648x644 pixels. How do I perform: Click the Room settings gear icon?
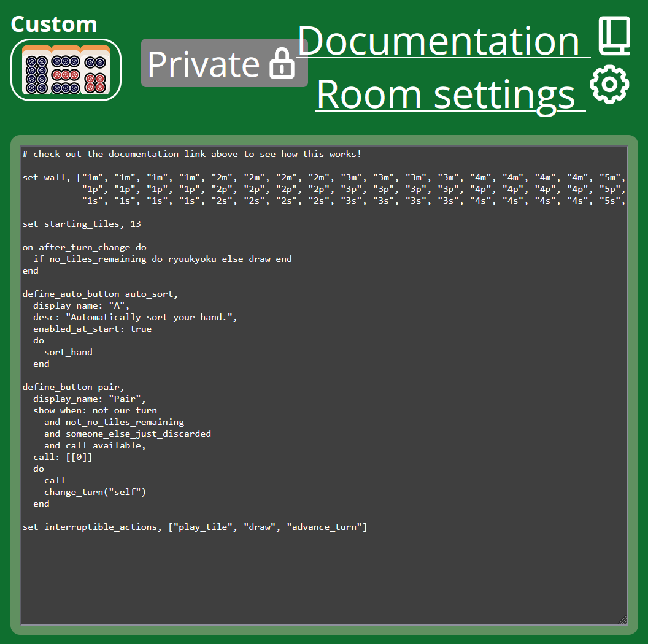coord(609,84)
